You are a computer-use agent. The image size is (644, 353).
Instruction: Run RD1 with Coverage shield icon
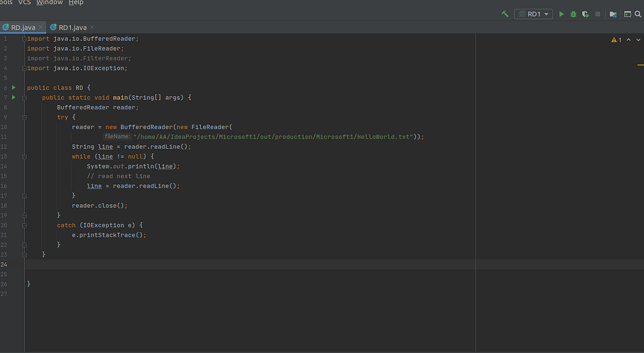585,14
